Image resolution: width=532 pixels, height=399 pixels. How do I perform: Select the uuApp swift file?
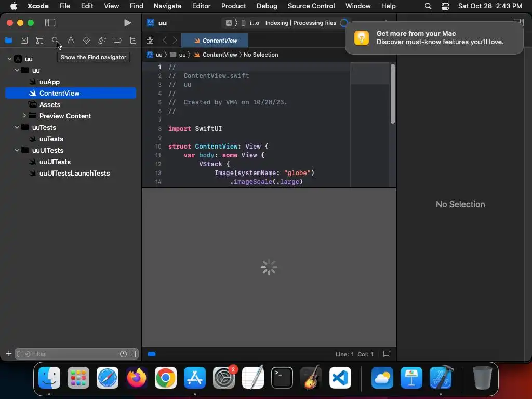[x=49, y=82]
